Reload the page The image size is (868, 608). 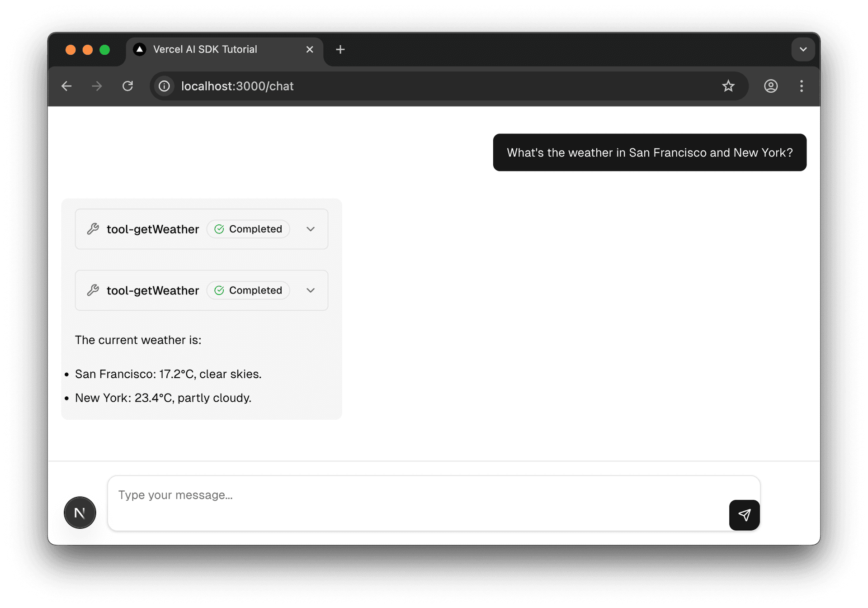click(x=128, y=86)
